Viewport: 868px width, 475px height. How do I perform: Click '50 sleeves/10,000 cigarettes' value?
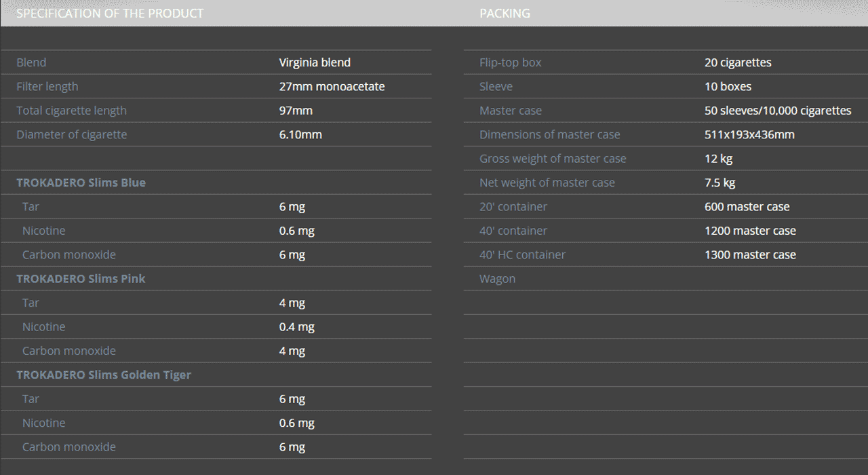(x=778, y=111)
